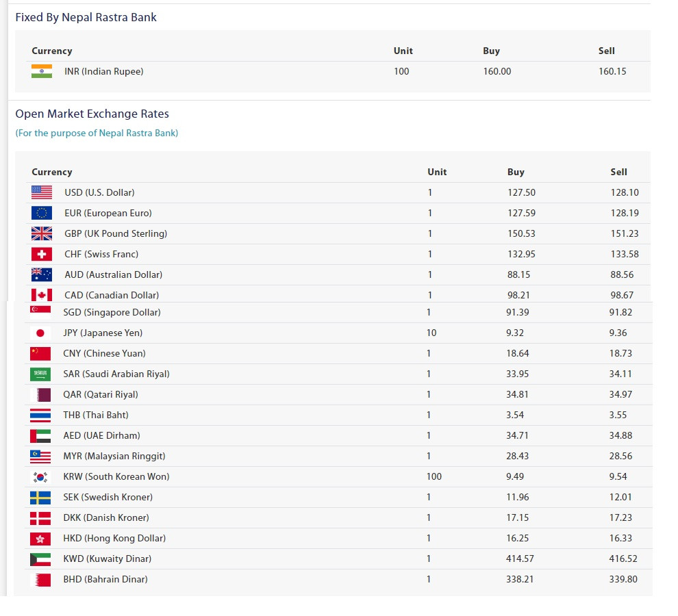Select 'CAD (Canadian Dollar)' currency name
This screenshot has width=678, height=616.
pyautogui.click(x=112, y=295)
